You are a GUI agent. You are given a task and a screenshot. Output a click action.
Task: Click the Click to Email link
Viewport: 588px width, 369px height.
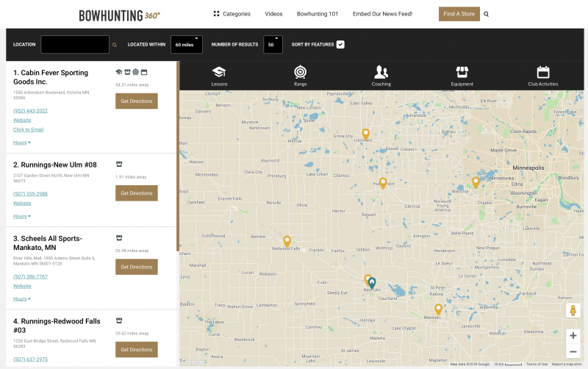coord(29,129)
